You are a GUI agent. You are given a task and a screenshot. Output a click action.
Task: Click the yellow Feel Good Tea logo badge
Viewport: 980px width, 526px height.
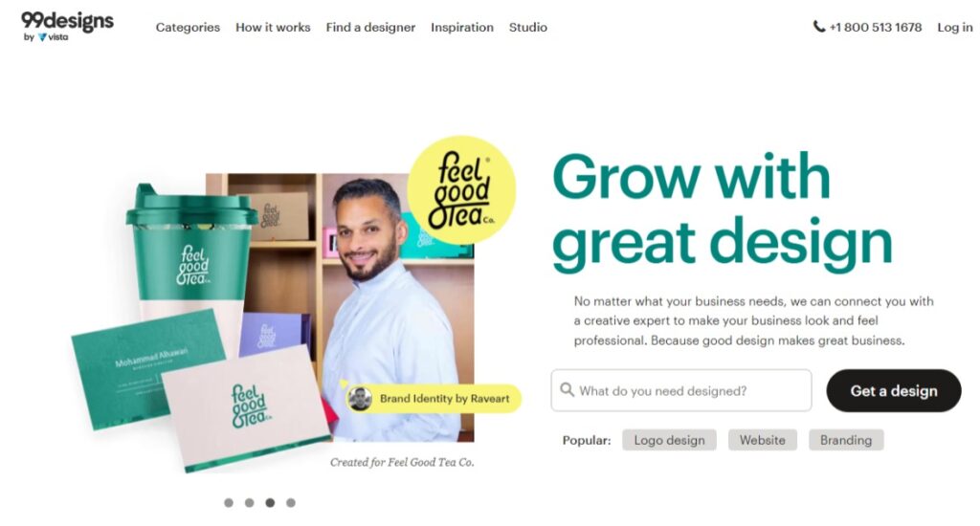click(462, 190)
